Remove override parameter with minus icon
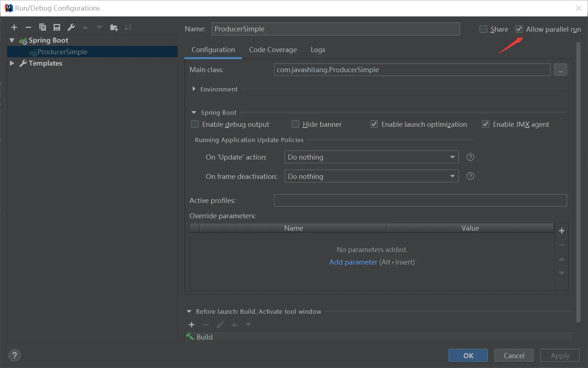The height and width of the screenshot is (368, 588). (x=562, y=245)
